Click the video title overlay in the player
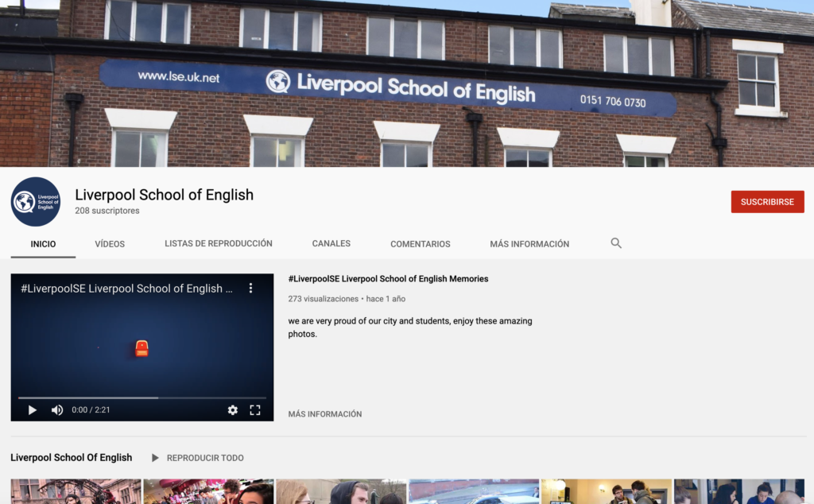 [x=126, y=289]
